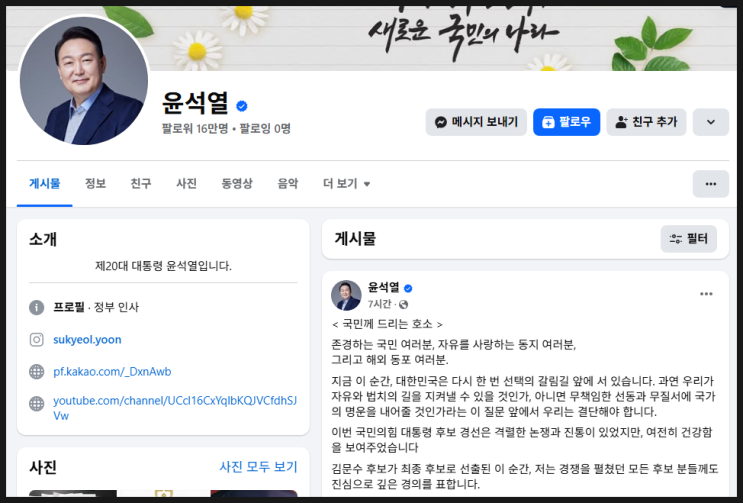Switch to the 동영상 tab
Screen dimensions: 743x503
tap(237, 184)
